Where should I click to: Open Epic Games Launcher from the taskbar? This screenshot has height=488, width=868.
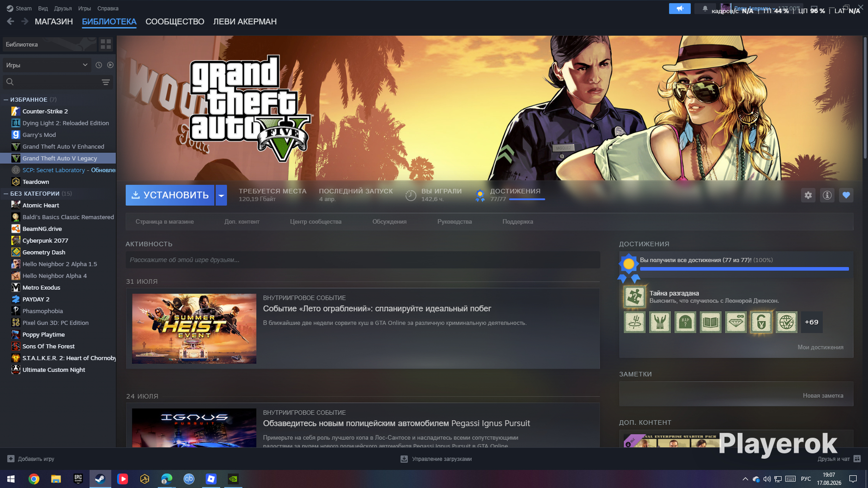pyautogui.click(x=78, y=479)
